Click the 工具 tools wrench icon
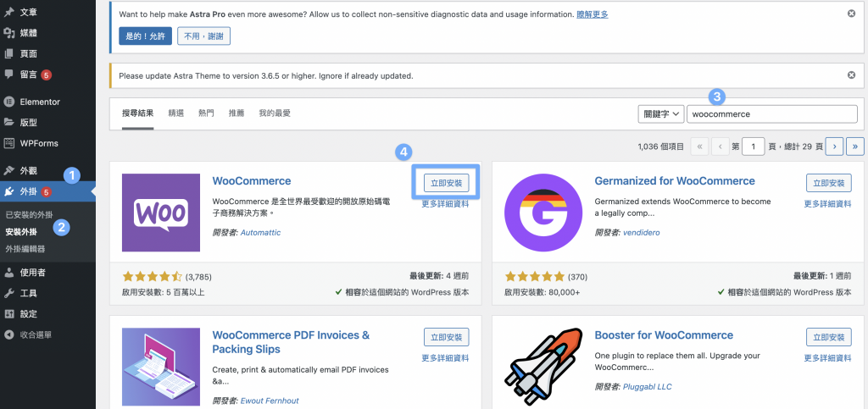 [8, 293]
